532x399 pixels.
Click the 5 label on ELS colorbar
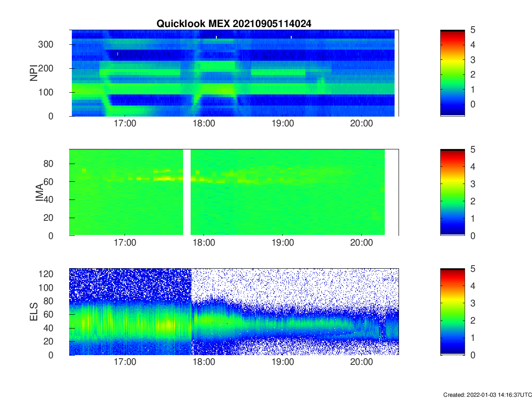click(x=473, y=269)
